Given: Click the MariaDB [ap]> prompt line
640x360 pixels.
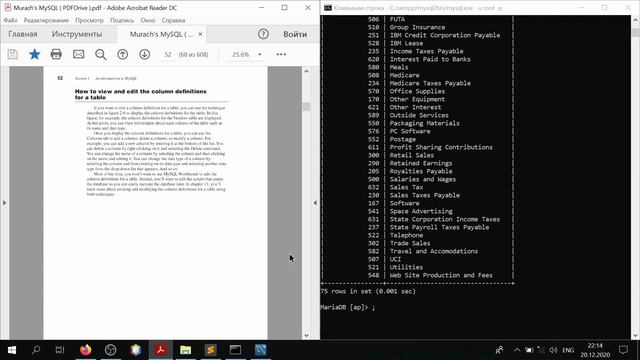Looking at the screenshot, I should point(348,307).
